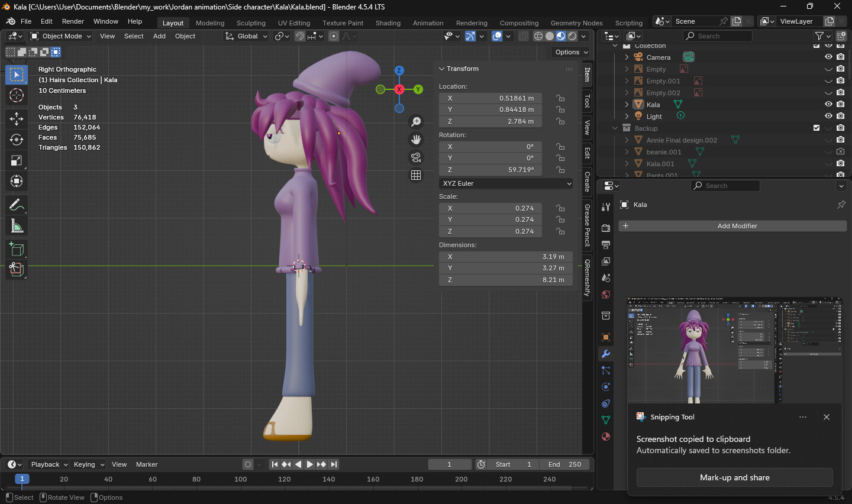Open the Render menu
The width and height of the screenshot is (852, 504).
pos(73,21)
